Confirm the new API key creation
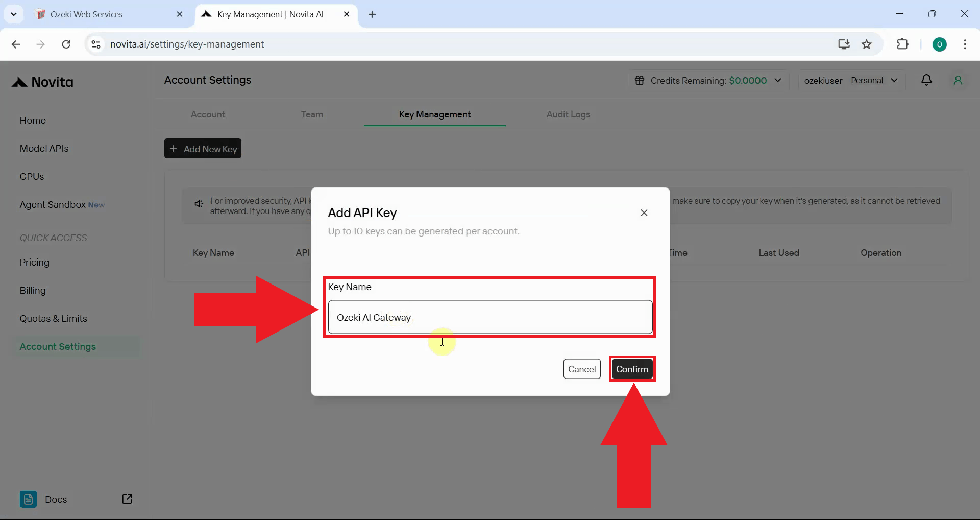980x520 pixels. 632,369
